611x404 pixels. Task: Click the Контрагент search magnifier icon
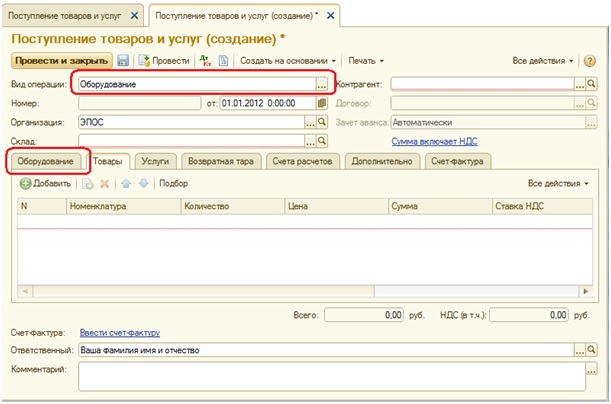(x=591, y=84)
